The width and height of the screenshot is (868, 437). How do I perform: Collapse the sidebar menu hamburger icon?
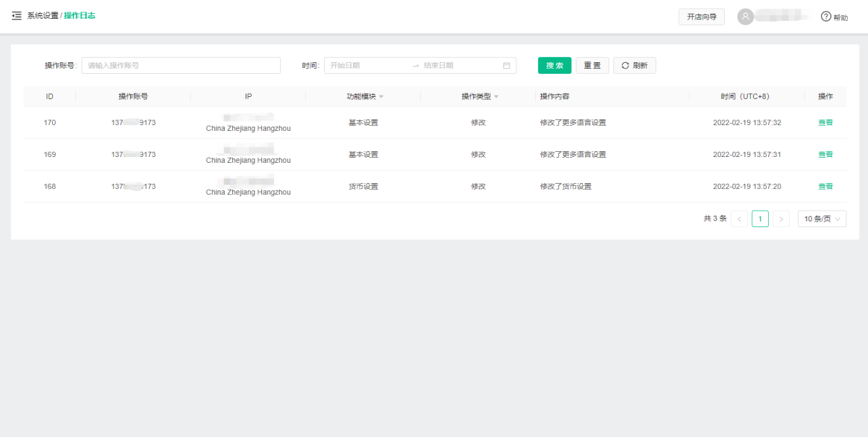pos(17,16)
